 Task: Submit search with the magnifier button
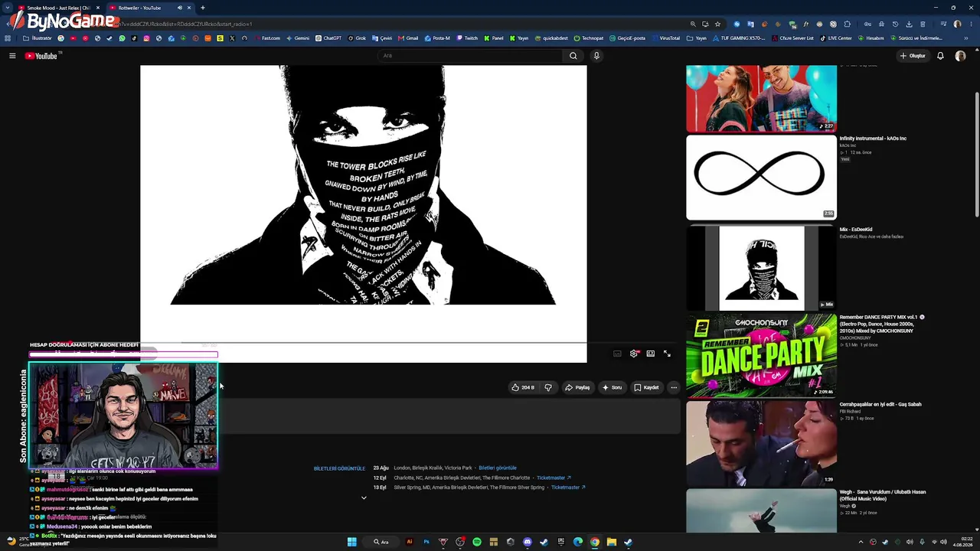click(573, 56)
